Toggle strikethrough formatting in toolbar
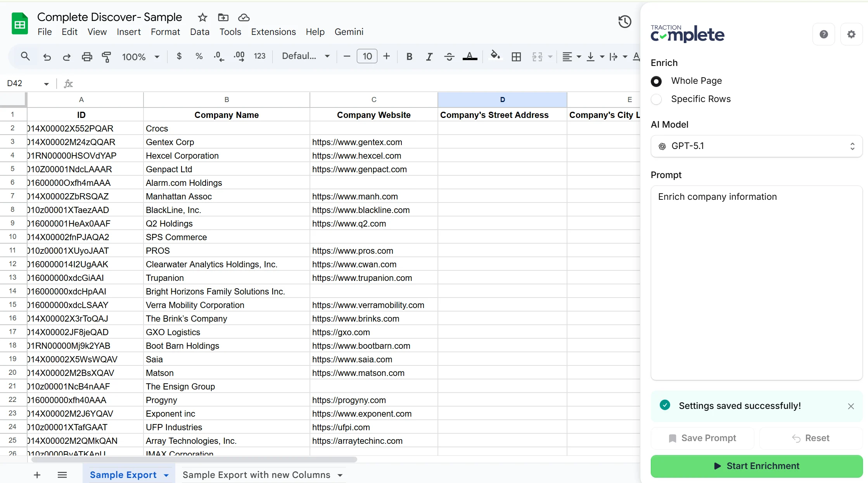The height and width of the screenshot is (483, 868). [449, 57]
